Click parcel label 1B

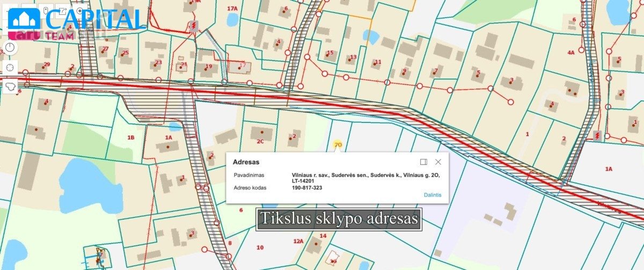[130, 138]
